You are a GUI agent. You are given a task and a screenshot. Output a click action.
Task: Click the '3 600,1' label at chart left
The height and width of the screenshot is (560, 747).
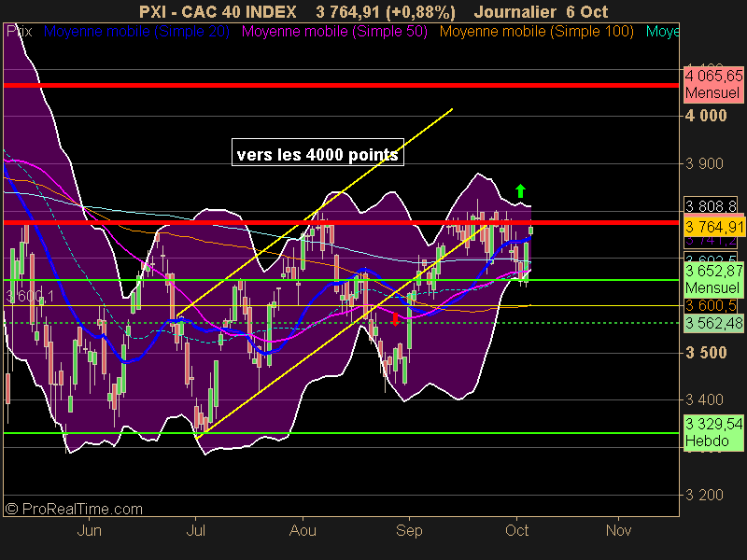[30, 296]
